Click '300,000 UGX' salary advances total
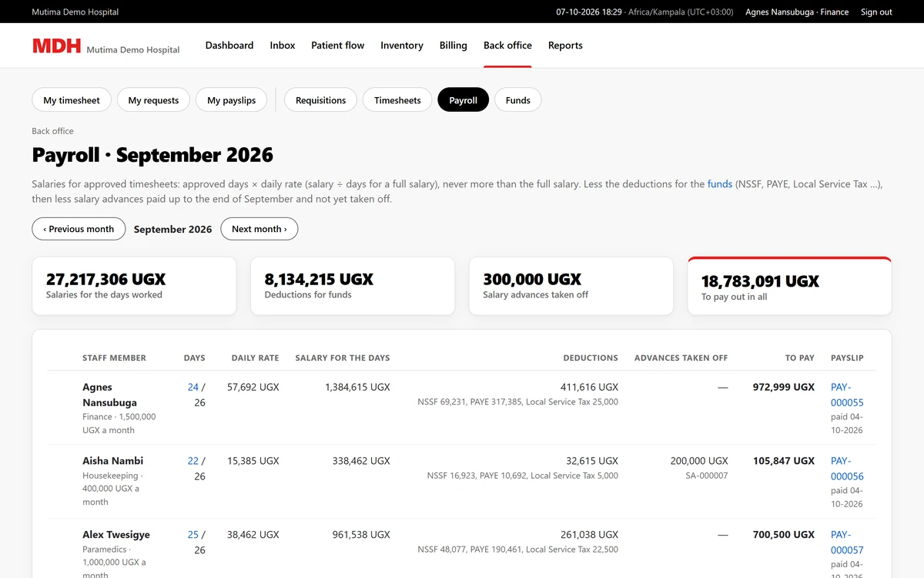The image size is (924, 578). point(532,279)
